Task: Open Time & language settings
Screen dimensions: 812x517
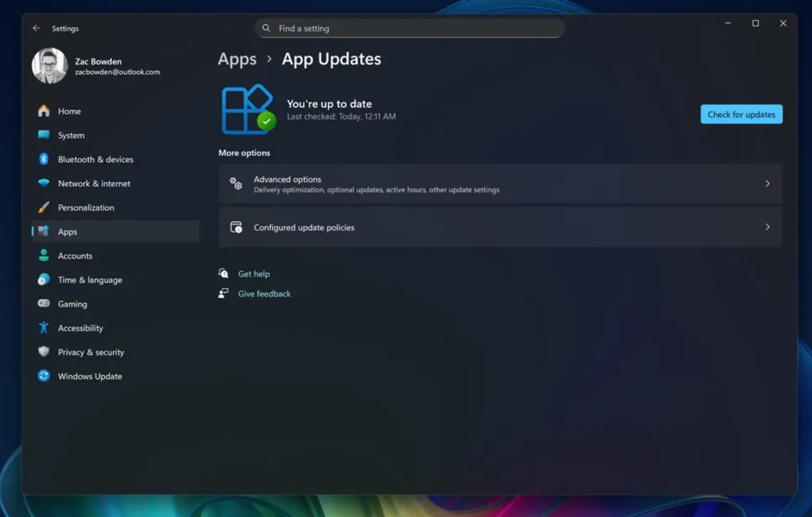Action: 115,280
